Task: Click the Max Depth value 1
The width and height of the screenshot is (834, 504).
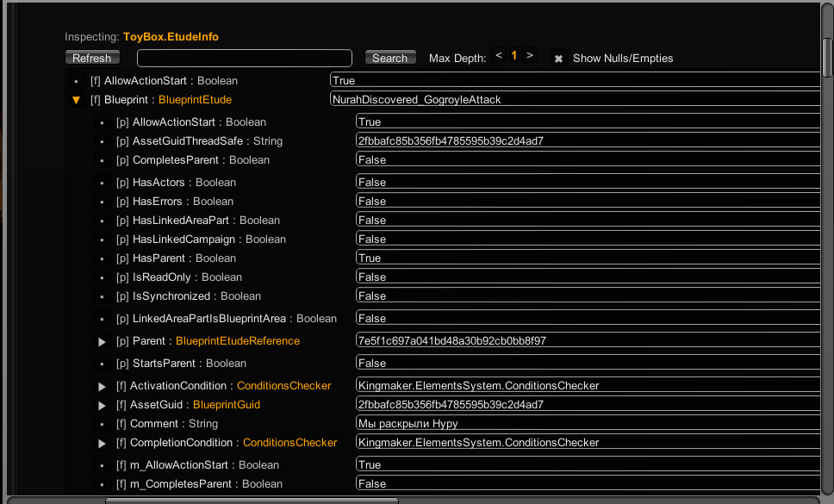Action: [513, 55]
